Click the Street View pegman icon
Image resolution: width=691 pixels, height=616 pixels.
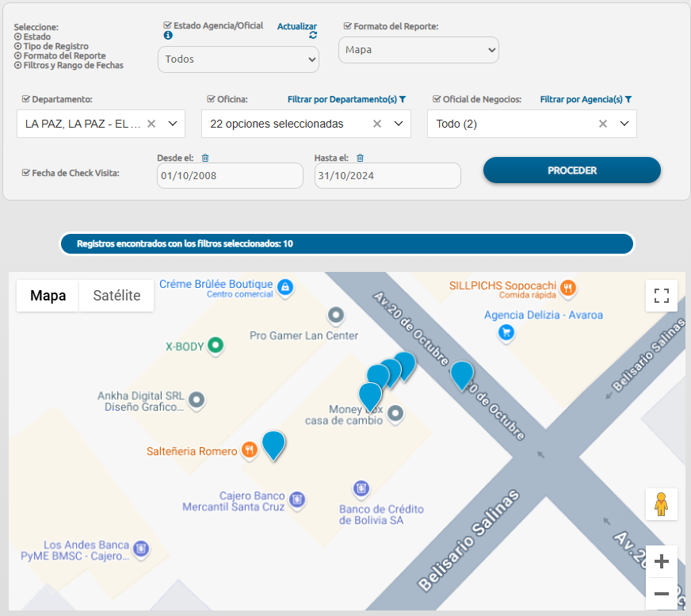pos(661,504)
